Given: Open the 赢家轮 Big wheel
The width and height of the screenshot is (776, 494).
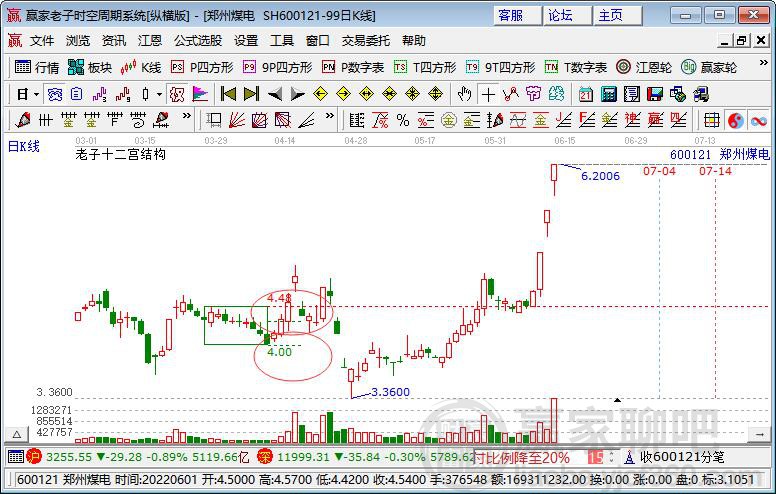Looking at the screenshot, I should (x=709, y=67).
